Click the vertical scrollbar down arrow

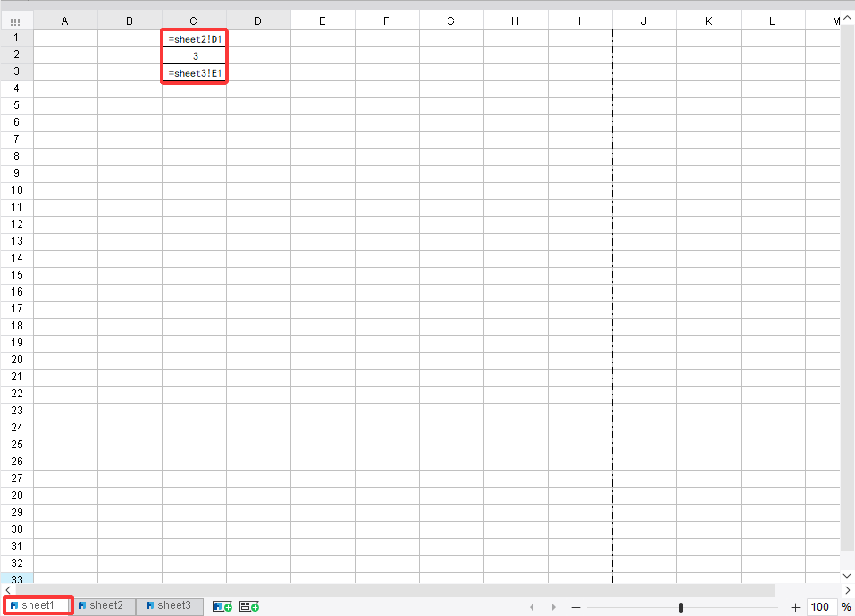pos(847,576)
